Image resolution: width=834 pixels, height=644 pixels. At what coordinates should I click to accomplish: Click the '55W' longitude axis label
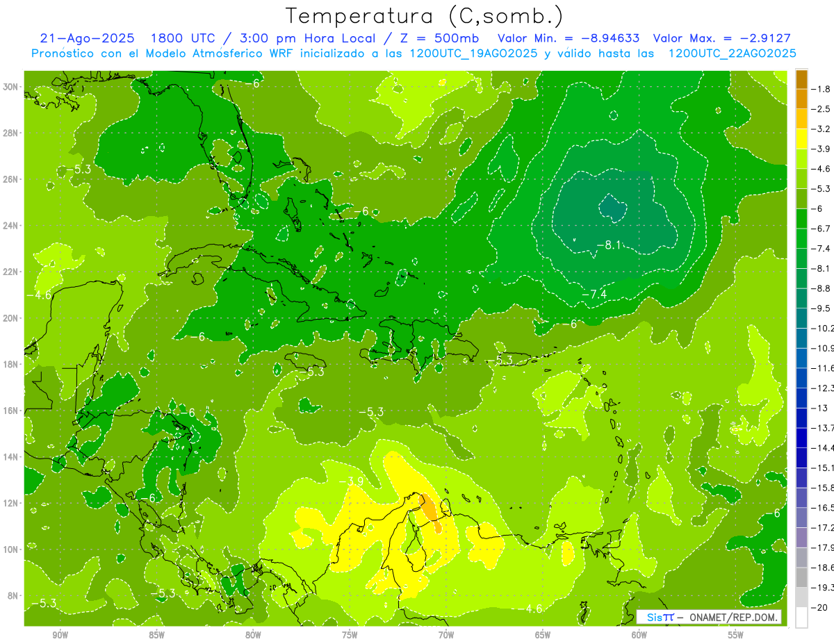(x=736, y=635)
